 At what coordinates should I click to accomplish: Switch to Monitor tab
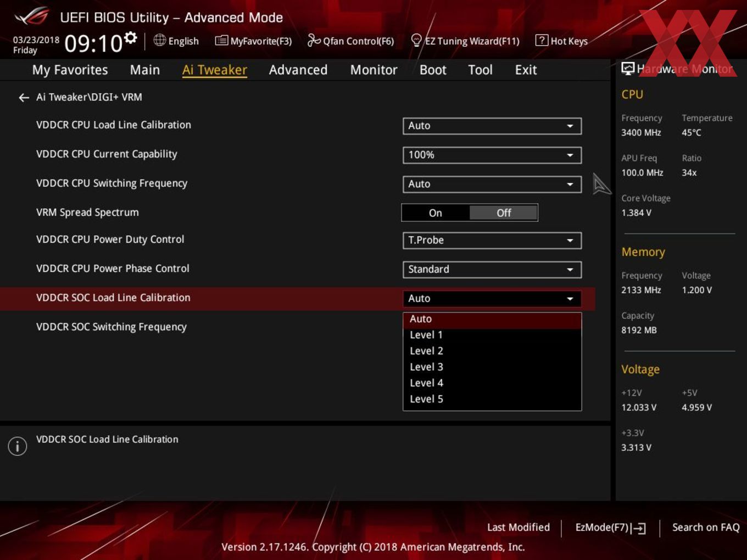(374, 70)
